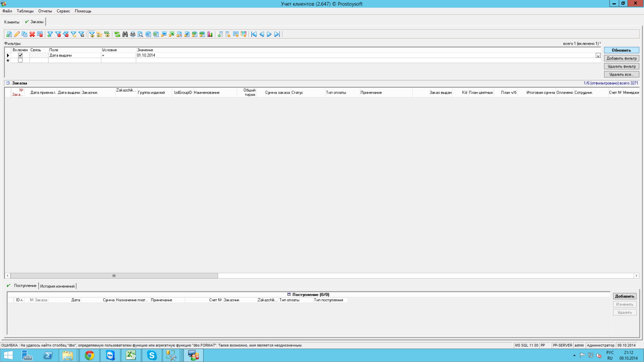Click the add new record icon
Screen dimensions: 644x362
pyautogui.click(x=9, y=34)
